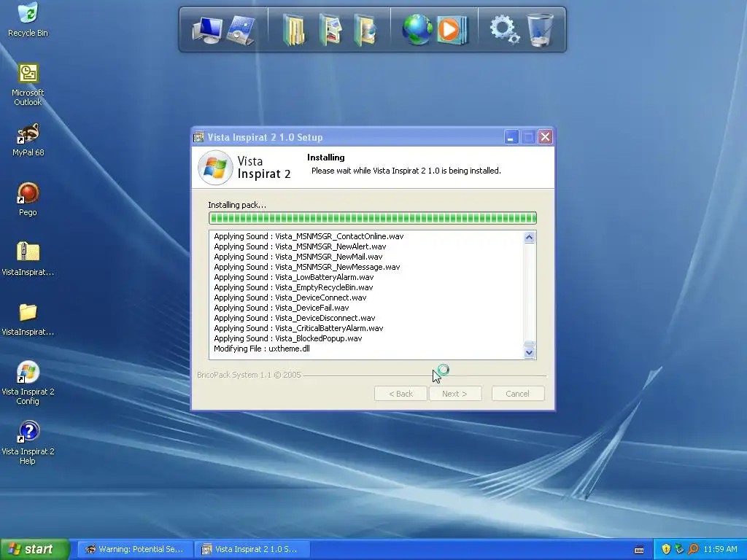Select log line Vista_MSNMSGR_ContactOnline.wav
Viewport: 747px width, 560px height.
309,236
